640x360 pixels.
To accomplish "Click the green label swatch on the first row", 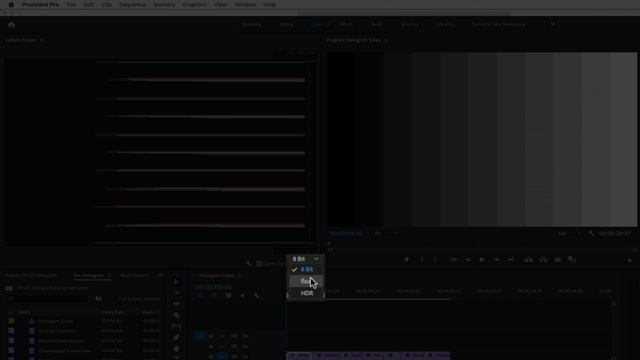I will 11,321.
